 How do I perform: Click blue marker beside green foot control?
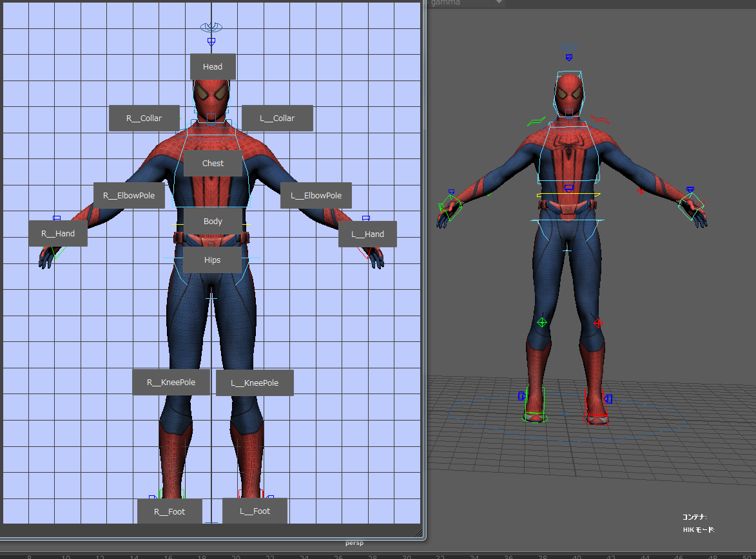coord(521,396)
